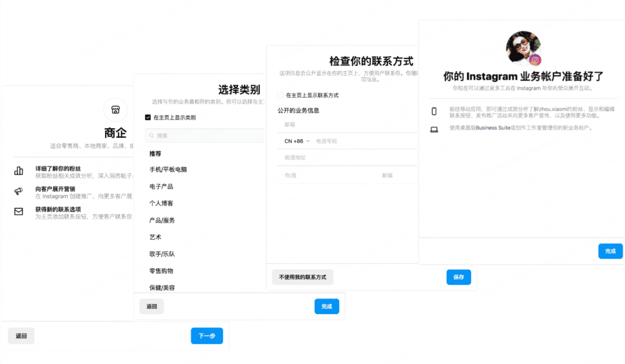625x364 pixels.
Task: Click the 街道地址 street address field
Action: point(347,158)
